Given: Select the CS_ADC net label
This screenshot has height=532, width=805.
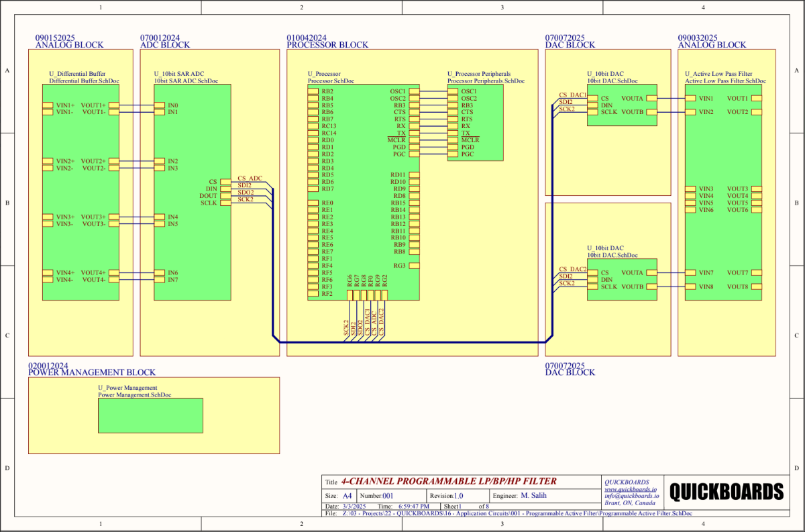Looking at the screenshot, I should coord(250,178).
